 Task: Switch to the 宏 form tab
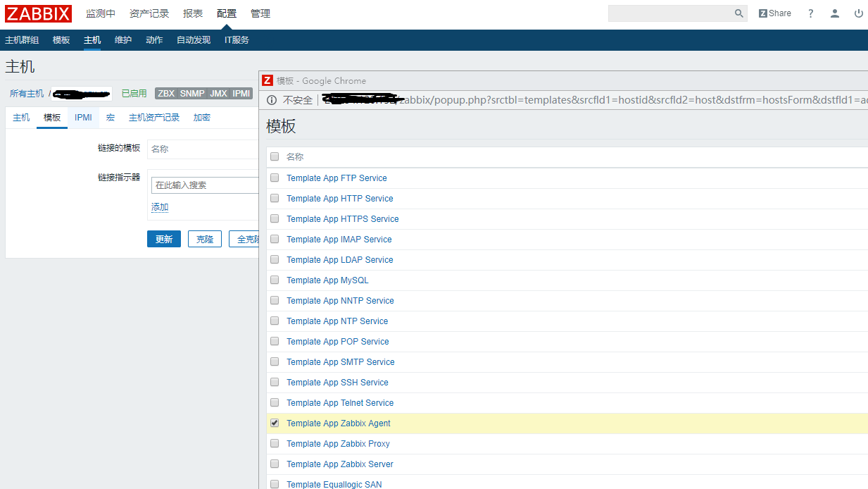click(x=111, y=118)
